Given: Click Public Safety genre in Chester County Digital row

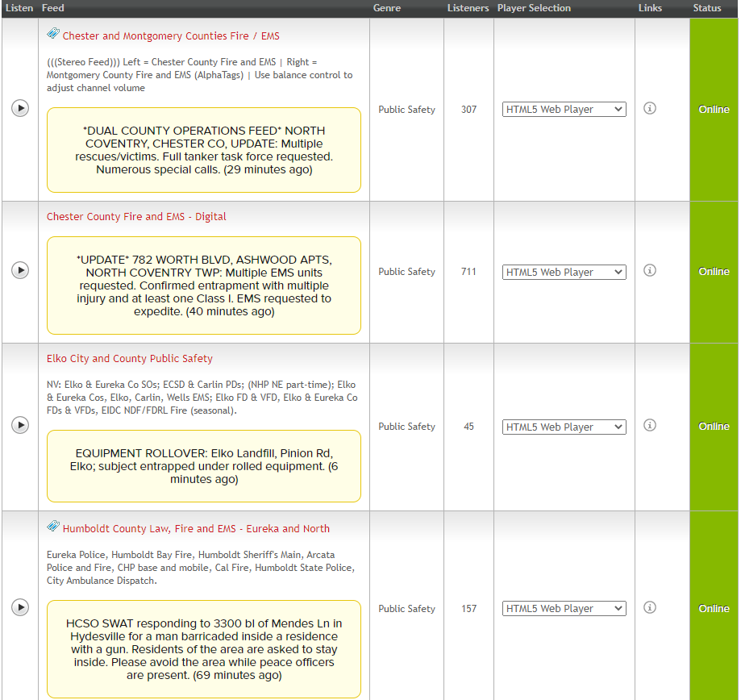Looking at the screenshot, I should pyautogui.click(x=406, y=272).
